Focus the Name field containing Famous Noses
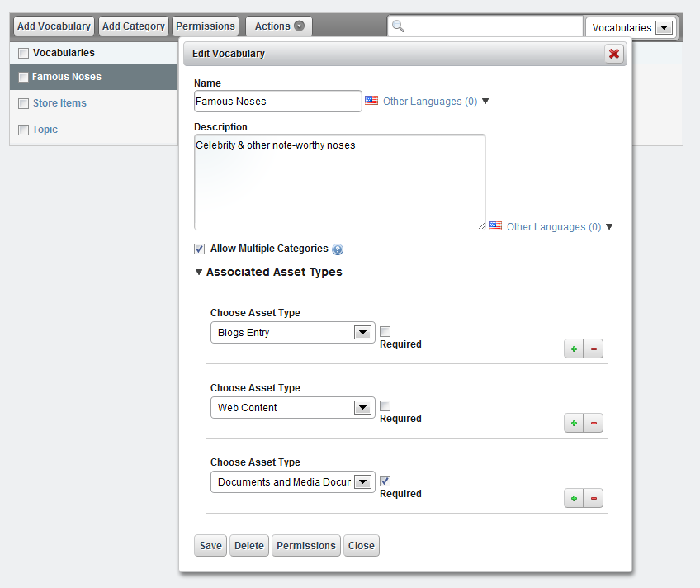Image resolution: width=700 pixels, height=588 pixels. click(x=277, y=102)
